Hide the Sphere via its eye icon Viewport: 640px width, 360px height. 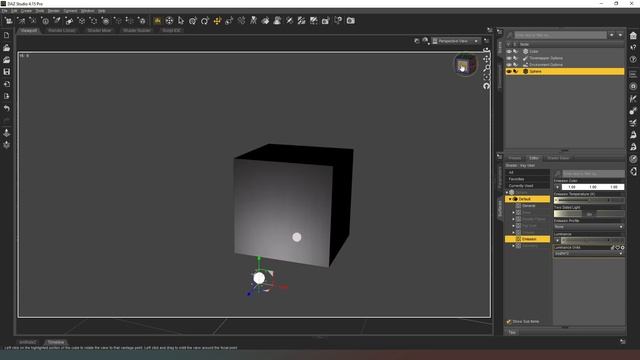(509, 71)
